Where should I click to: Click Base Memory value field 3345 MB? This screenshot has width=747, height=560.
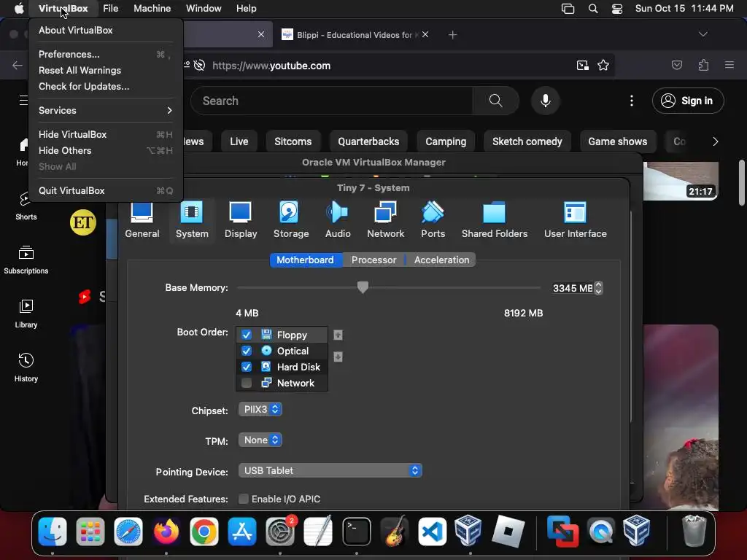(x=573, y=287)
